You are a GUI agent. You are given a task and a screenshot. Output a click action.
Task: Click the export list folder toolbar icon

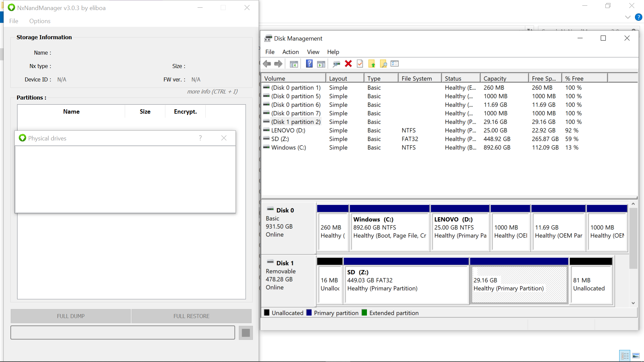tap(372, 64)
